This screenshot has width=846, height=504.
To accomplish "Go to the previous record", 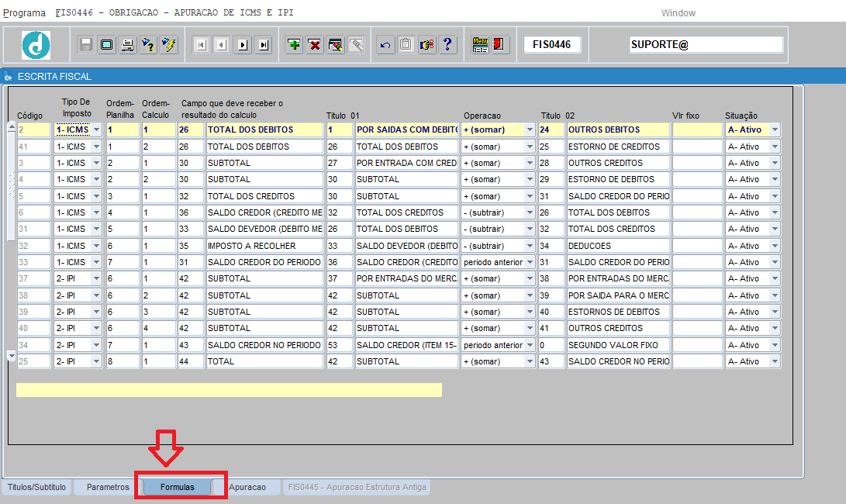I will click(222, 45).
